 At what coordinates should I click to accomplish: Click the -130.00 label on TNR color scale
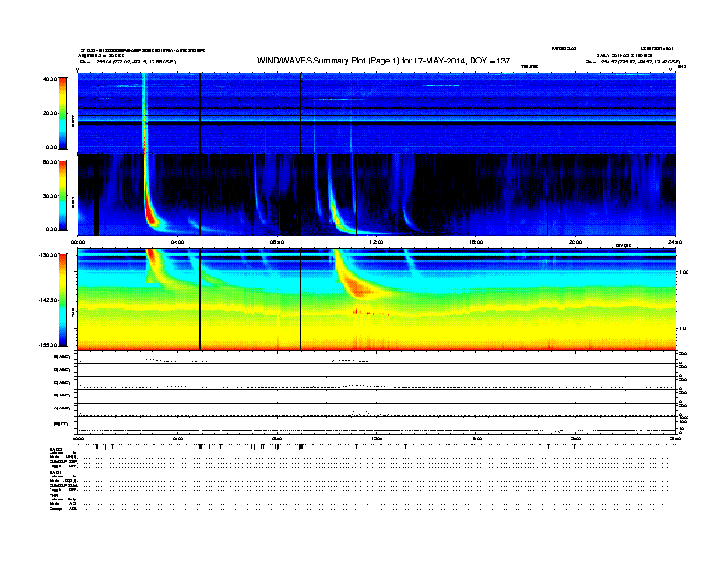point(48,255)
